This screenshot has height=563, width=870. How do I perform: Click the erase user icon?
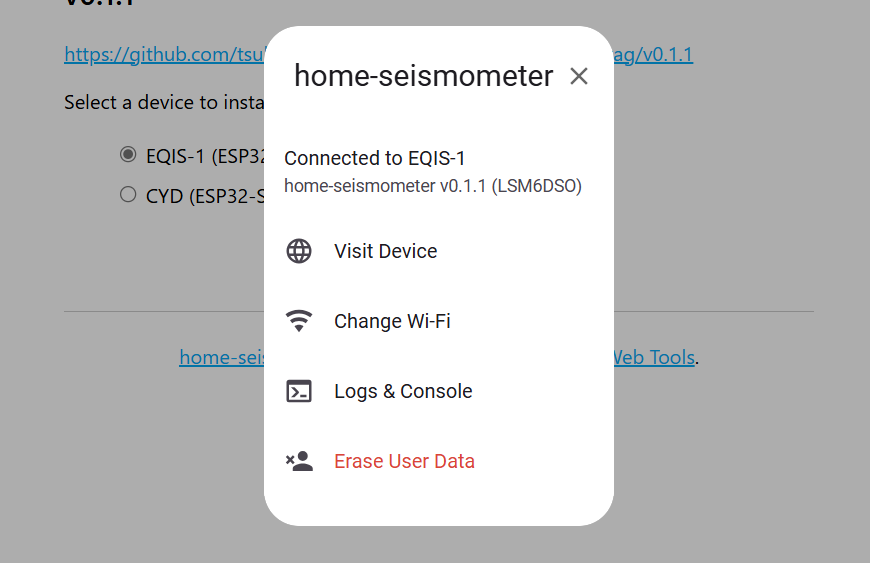point(299,461)
